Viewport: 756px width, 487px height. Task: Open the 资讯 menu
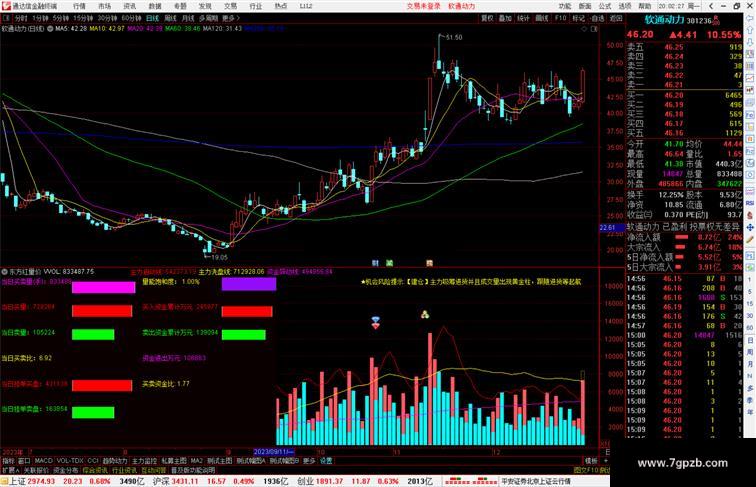click(x=129, y=6)
